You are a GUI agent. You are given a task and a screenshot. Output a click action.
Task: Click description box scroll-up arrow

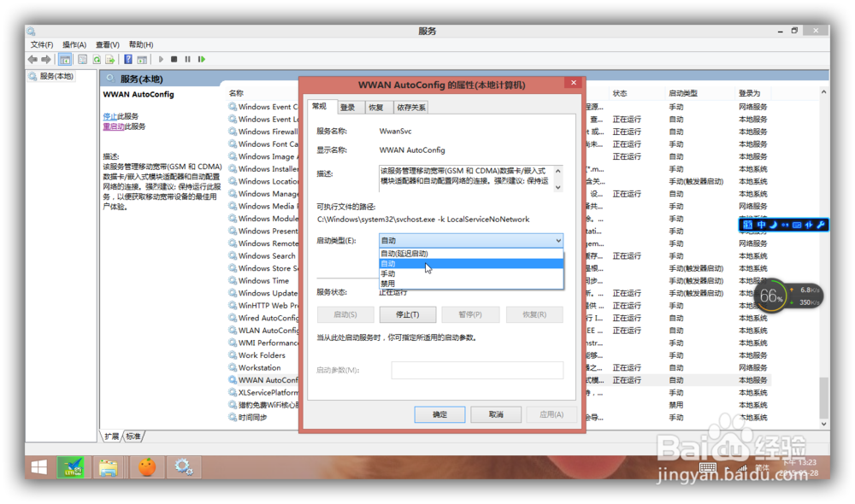(x=557, y=171)
